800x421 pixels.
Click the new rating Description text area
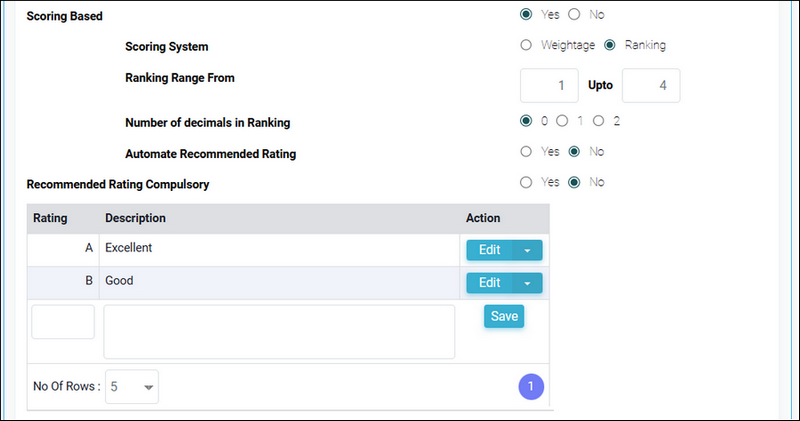tap(279, 331)
